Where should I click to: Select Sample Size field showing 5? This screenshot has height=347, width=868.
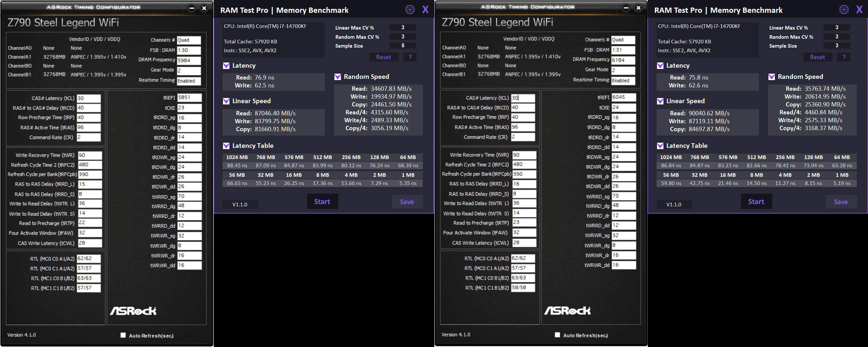(x=403, y=45)
